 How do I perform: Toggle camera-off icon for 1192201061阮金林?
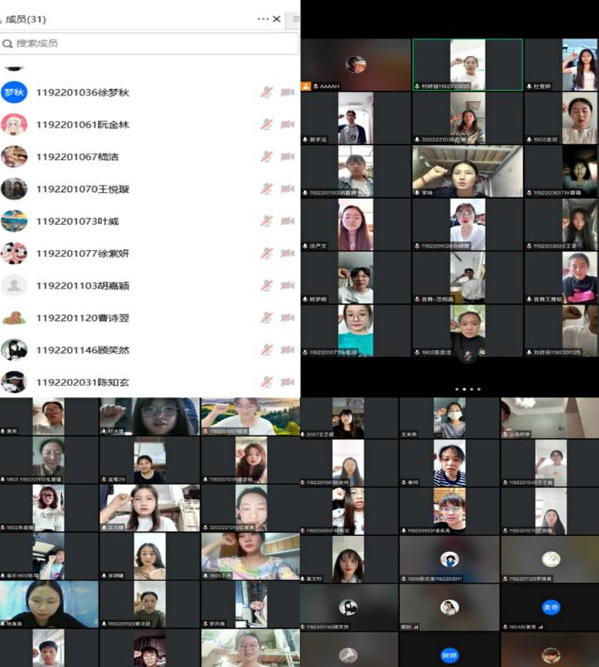point(288,124)
